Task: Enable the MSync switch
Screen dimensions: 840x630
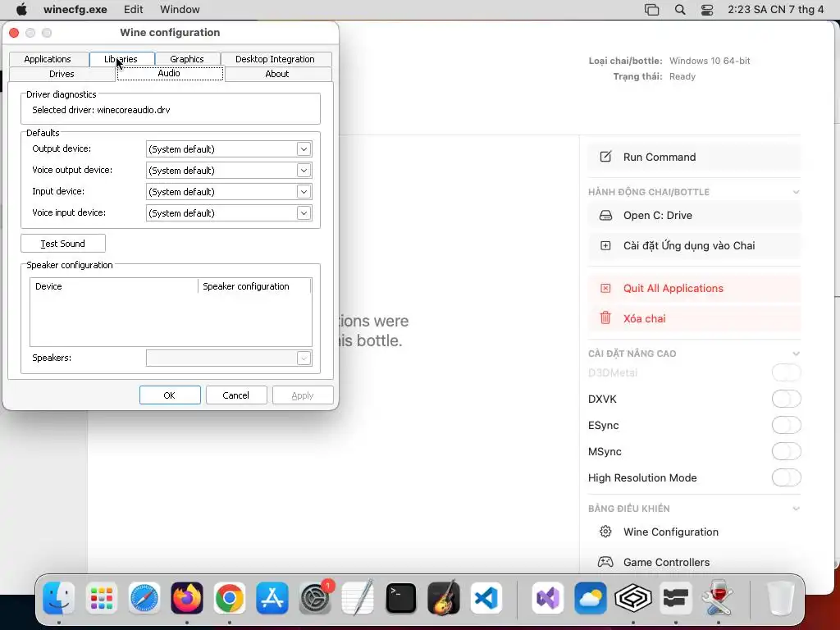Action: coord(787,452)
